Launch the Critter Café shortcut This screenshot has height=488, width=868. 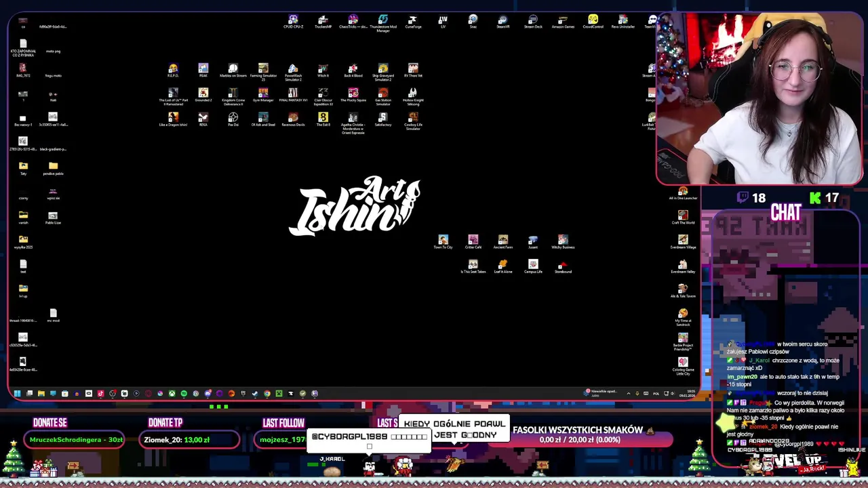coord(473,242)
